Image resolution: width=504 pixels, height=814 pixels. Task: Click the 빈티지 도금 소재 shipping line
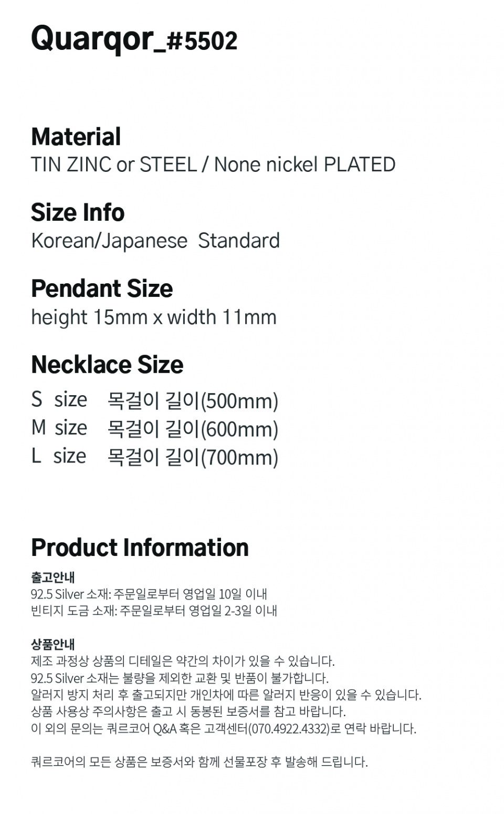(154, 611)
